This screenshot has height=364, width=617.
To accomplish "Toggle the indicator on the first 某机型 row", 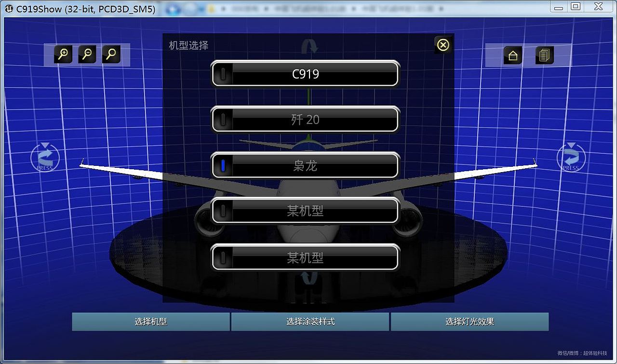I will tap(223, 211).
